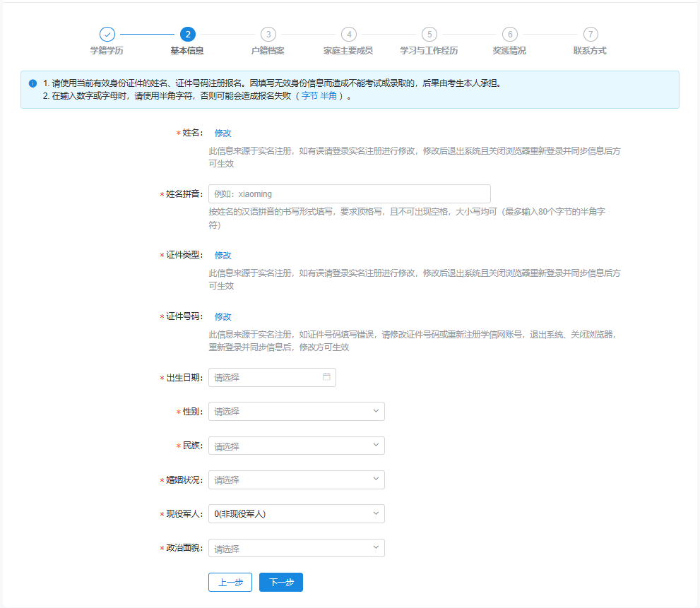The image size is (700, 608).
Task: Select the 奖惩情况 step label
Action: [509, 50]
